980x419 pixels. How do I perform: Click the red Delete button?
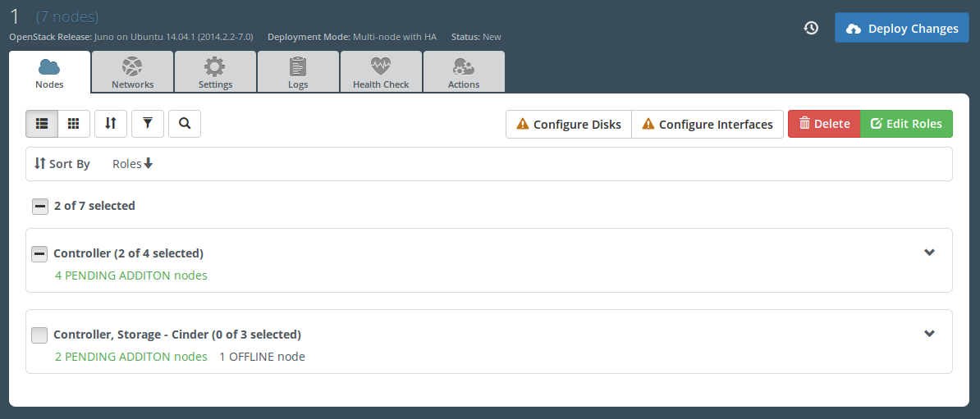(824, 124)
